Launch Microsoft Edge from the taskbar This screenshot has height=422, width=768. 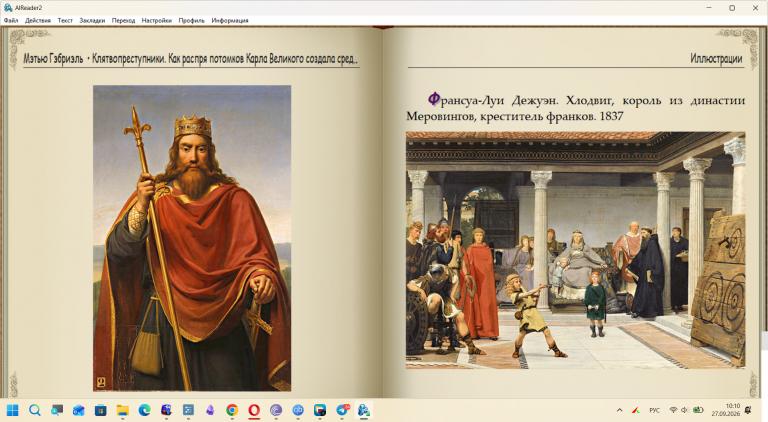coord(144,410)
